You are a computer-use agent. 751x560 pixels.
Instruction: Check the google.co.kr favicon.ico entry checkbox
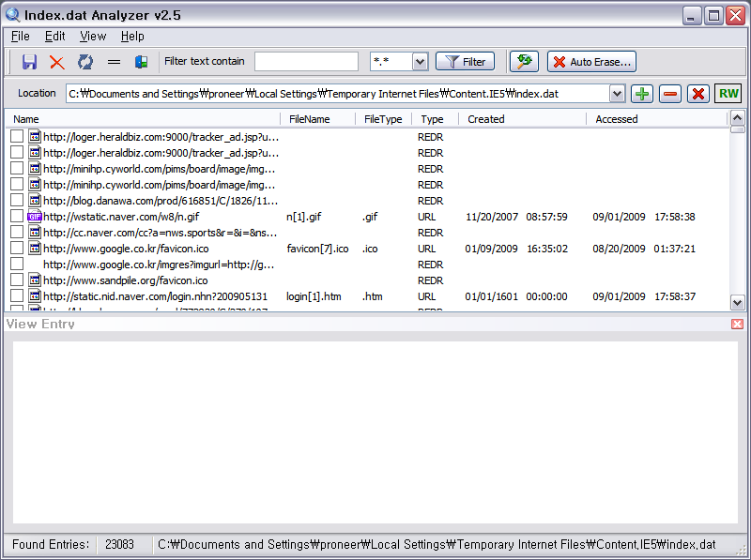[16, 249]
